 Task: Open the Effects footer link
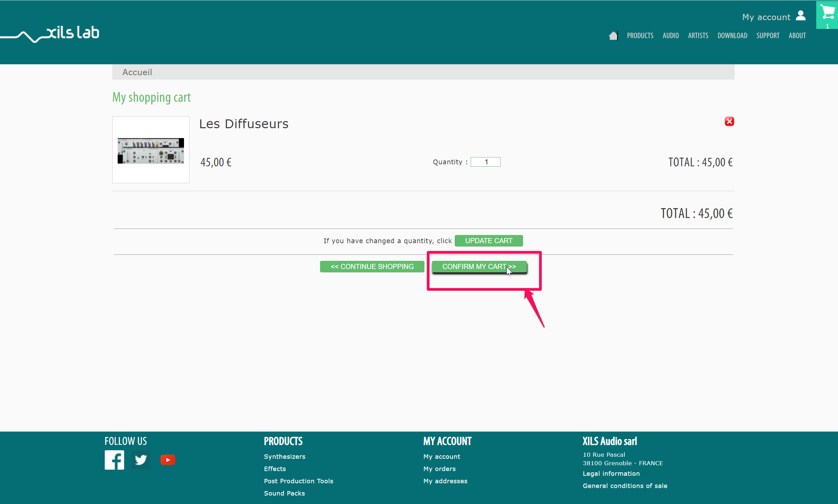275,469
